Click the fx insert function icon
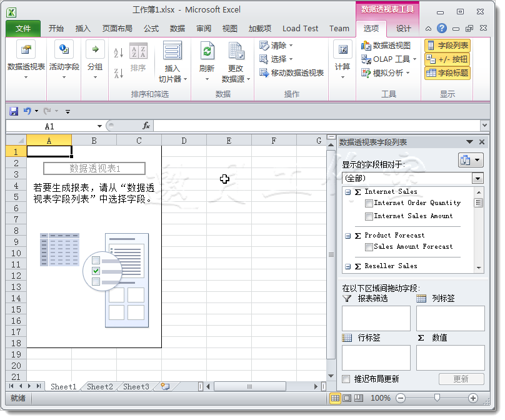505x420 pixels. [146, 126]
